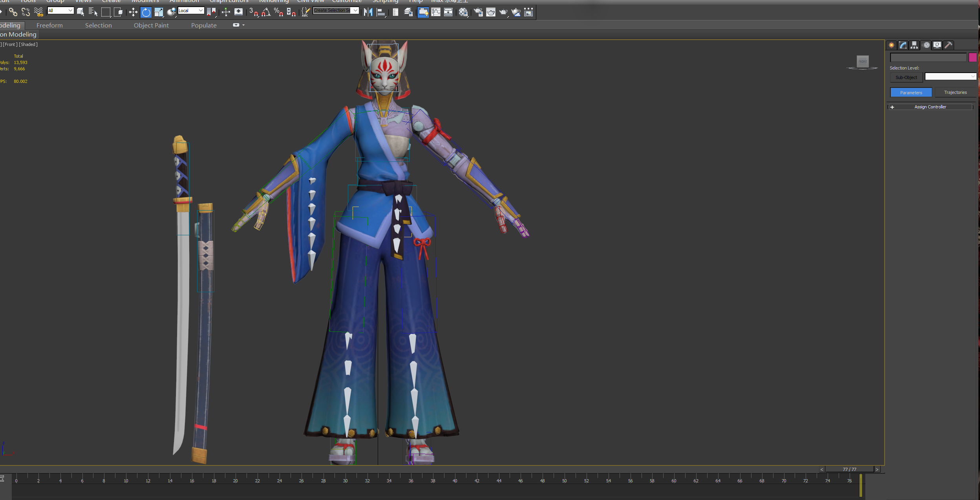
Task: Switch to the Freeform ribbon tab
Action: [49, 26]
